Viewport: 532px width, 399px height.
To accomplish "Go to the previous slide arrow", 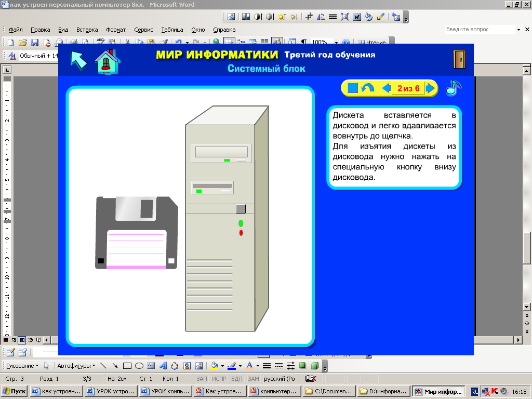I will click(386, 88).
